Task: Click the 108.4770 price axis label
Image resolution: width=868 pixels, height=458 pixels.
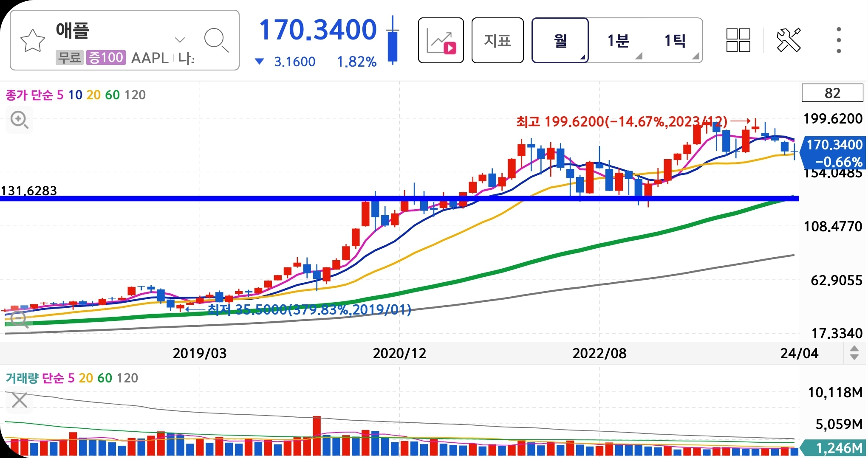Action: (833, 226)
